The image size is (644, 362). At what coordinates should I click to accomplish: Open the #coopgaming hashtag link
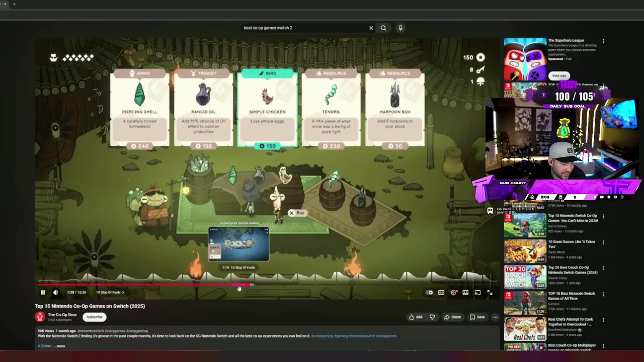coord(322,336)
